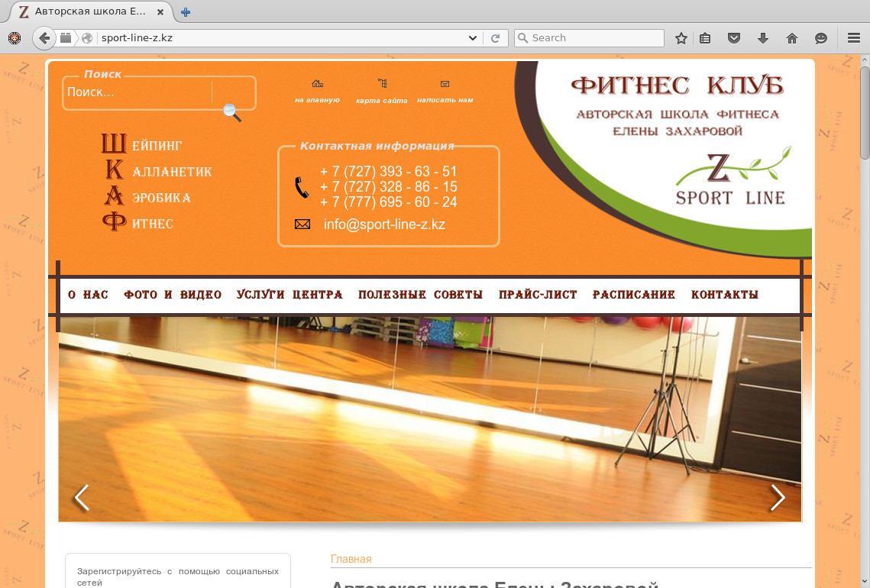This screenshot has width=870, height=588.
Task: Click the black telephone handset icon
Action: click(302, 188)
